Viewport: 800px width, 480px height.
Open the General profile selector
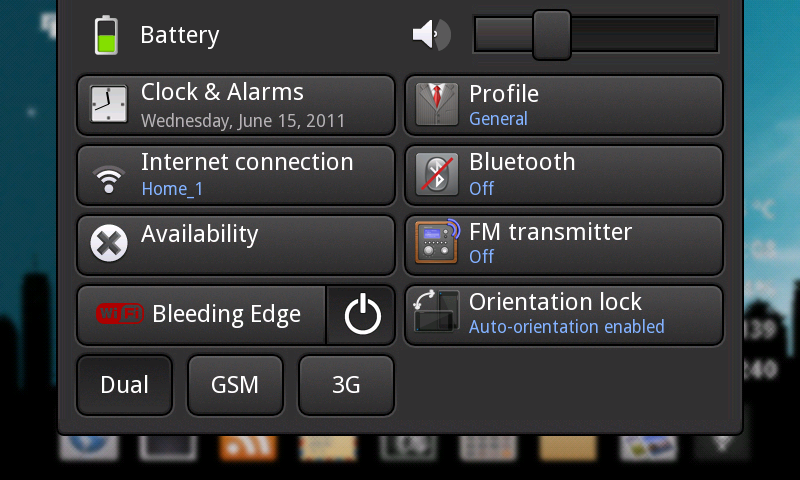pyautogui.click(x=564, y=105)
